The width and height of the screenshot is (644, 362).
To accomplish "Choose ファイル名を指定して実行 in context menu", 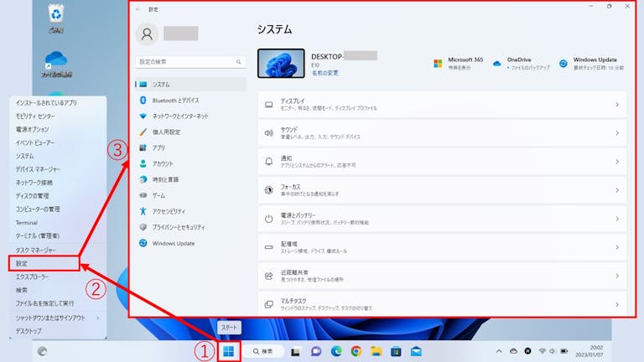I will 58,303.
